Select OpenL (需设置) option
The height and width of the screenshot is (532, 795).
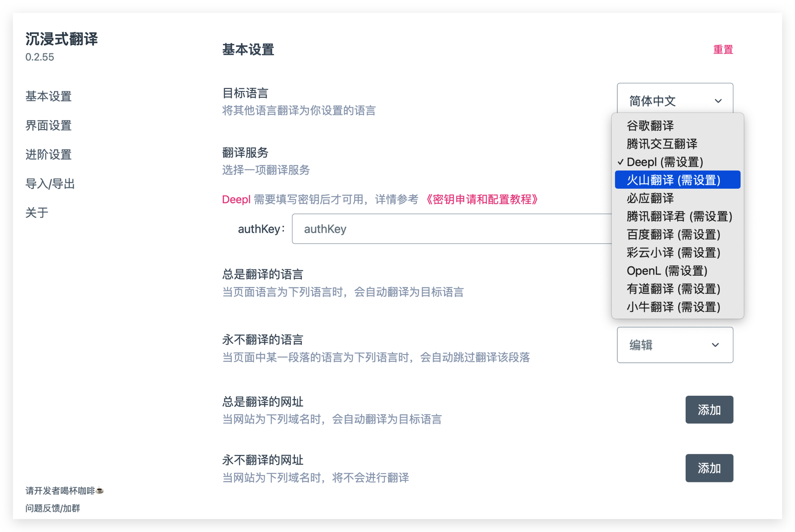click(x=678, y=271)
